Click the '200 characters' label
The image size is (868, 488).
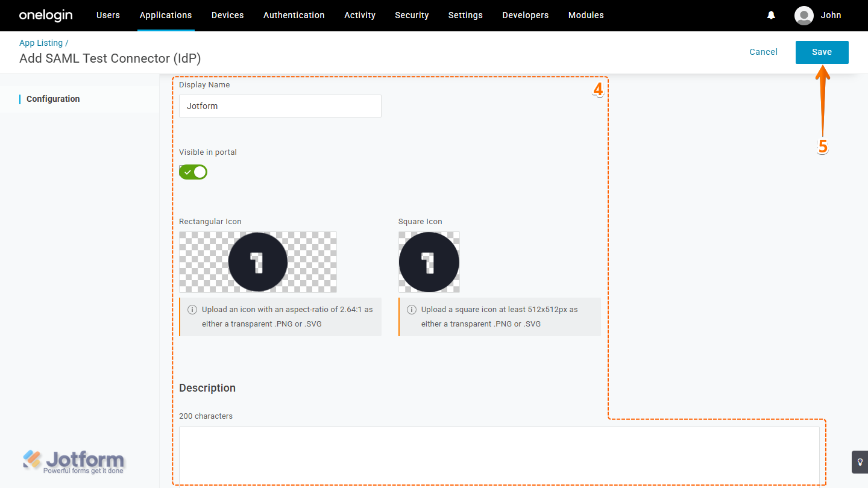click(x=206, y=416)
